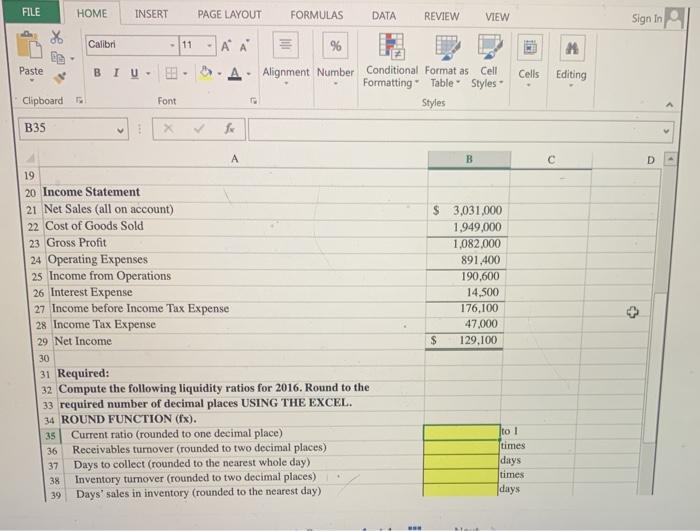
Task: Click the Select All corner triangle
Action: point(30,159)
